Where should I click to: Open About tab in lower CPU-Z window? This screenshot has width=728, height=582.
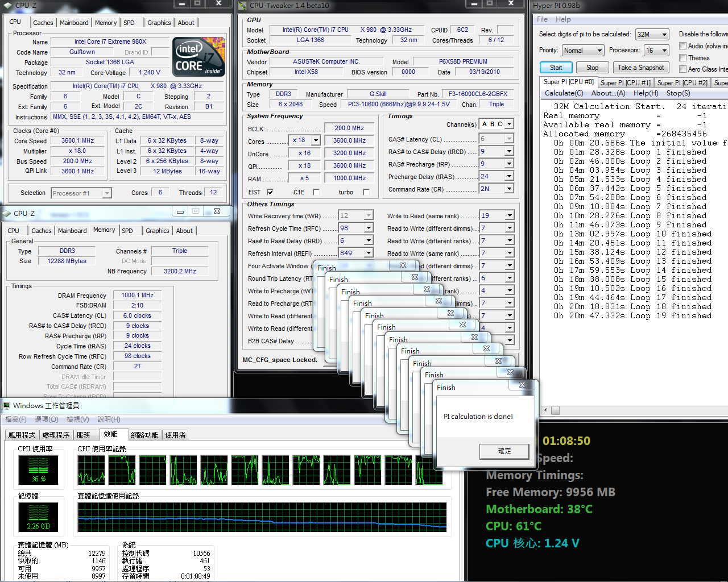(184, 231)
